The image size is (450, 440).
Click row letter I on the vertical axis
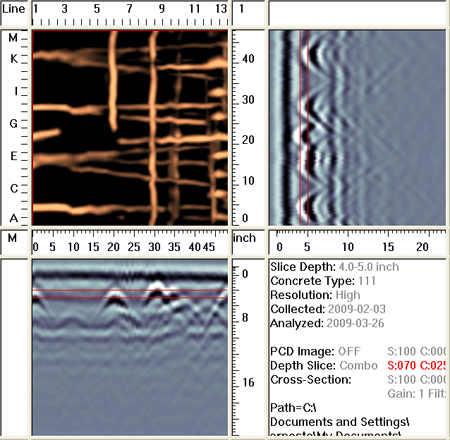[x=15, y=91]
